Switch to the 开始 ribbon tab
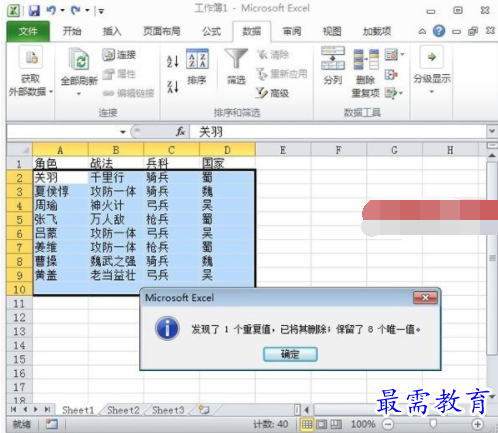The width and height of the screenshot is (498, 433). click(72, 31)
